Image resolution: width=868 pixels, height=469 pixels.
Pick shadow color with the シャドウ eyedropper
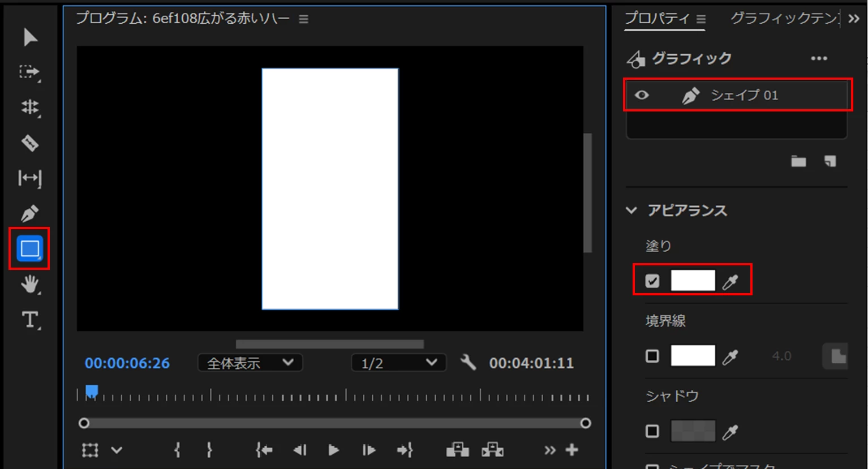click(x=731, y=432)
